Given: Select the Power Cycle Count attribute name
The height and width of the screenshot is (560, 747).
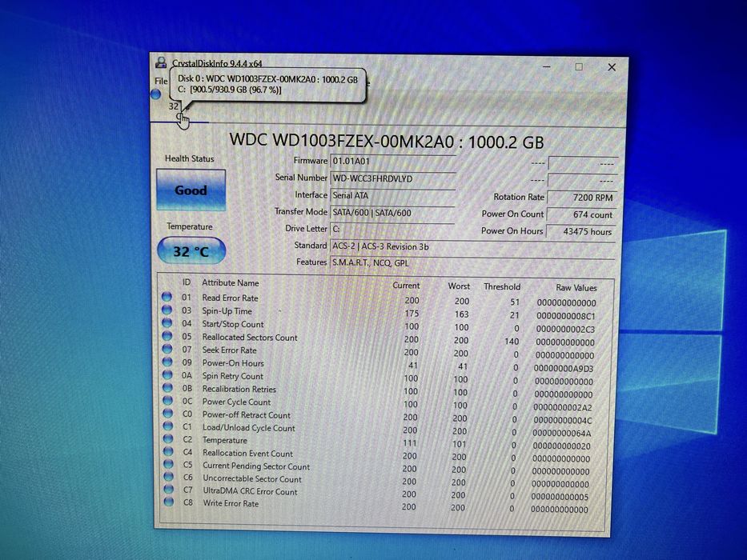Looking at the screenshot, I should 236,402.
